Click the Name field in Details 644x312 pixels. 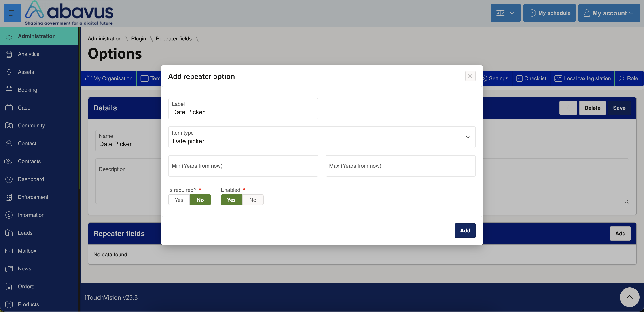pyautogui.click(x=128, y=141)
